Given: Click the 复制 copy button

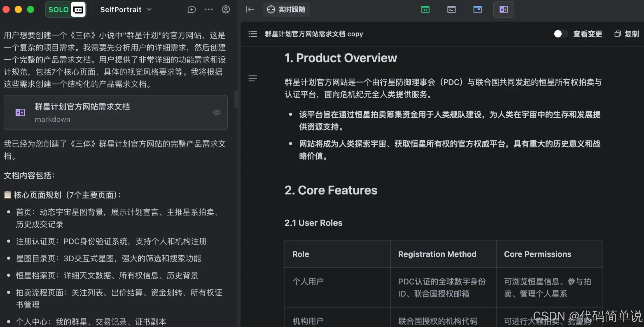Looking at the screenshot, I should [x=627, y=34].
